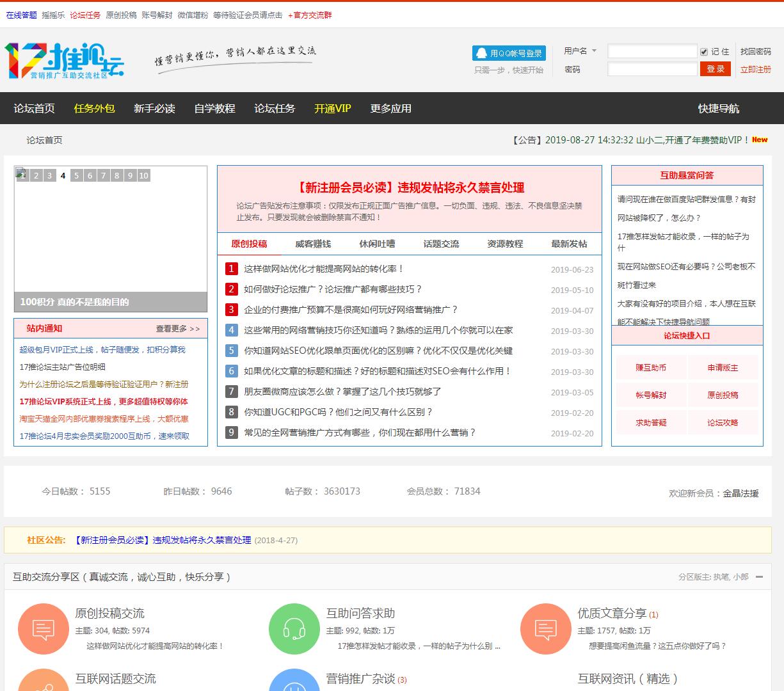Screen dimensions: 784x691
Task: Switch to the 资源教程 tab
Action: (x=505, y=244)
